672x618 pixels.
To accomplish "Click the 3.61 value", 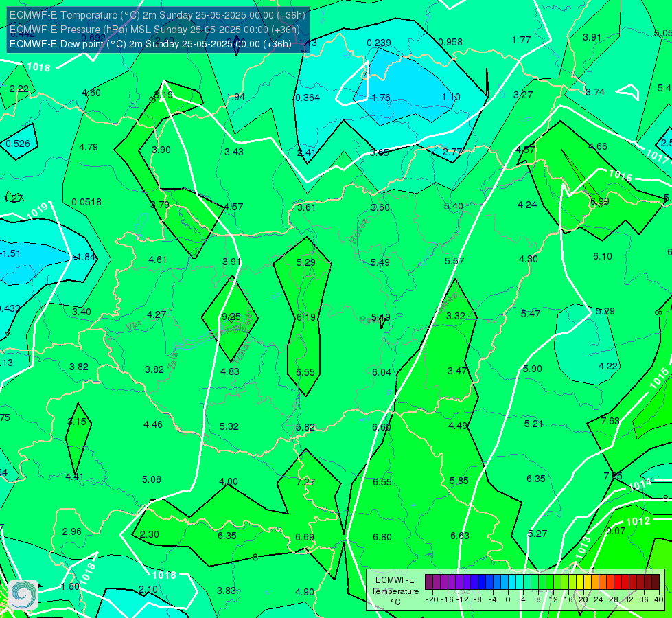I will click(306, 207).
